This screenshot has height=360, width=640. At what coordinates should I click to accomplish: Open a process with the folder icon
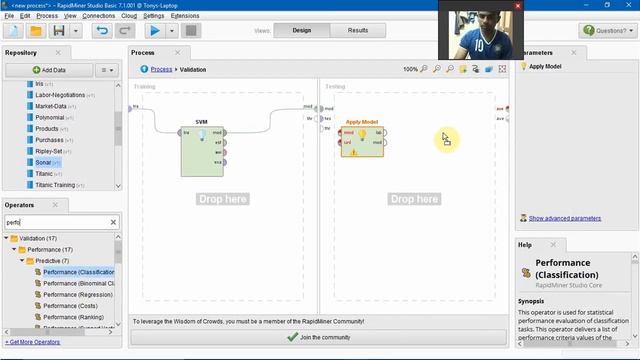36,31
